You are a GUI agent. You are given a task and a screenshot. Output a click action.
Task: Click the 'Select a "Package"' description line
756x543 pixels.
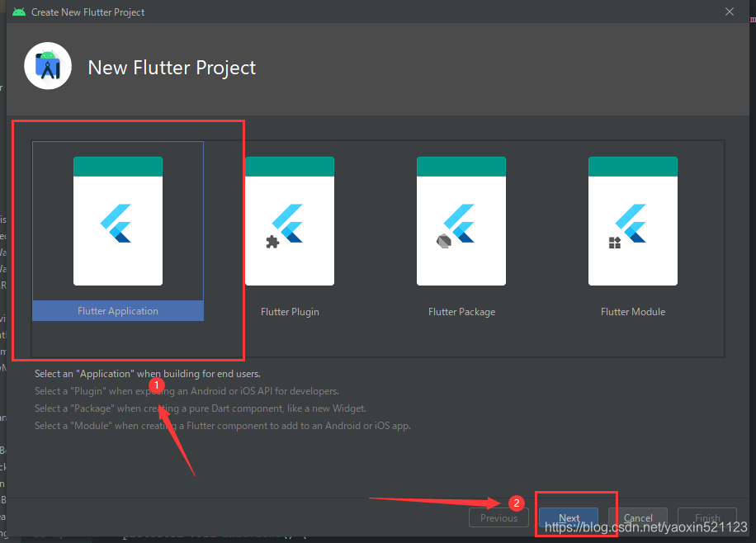coord(200,408)
